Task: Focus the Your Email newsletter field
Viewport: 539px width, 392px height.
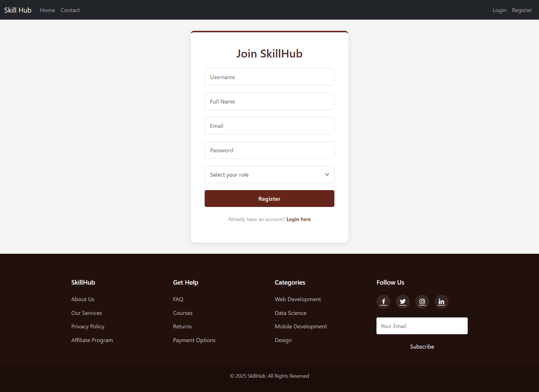Action: [422, 326]
